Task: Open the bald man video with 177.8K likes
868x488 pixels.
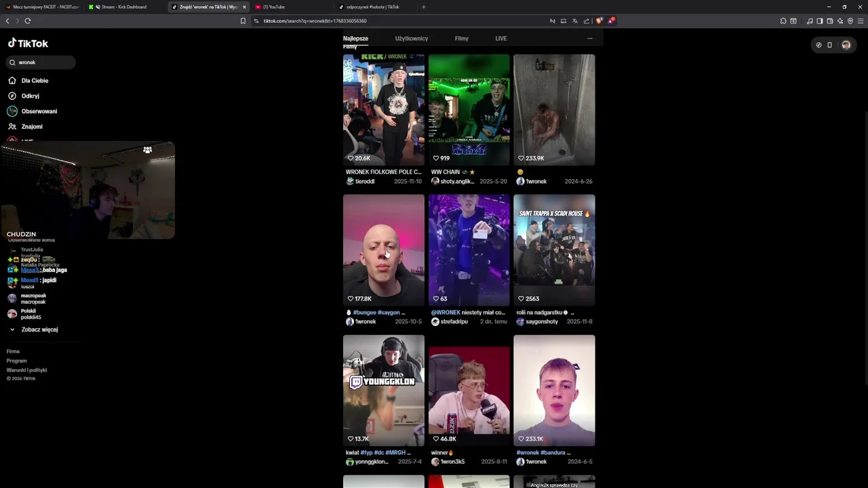Action: [383, 250]
